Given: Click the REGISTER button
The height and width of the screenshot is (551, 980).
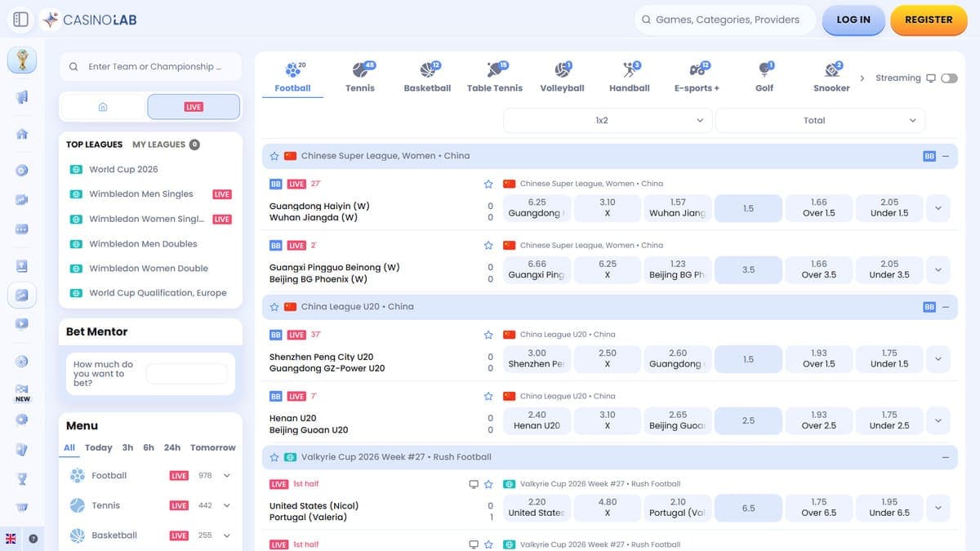Looking at the screenshot, I should click(929, 20).
